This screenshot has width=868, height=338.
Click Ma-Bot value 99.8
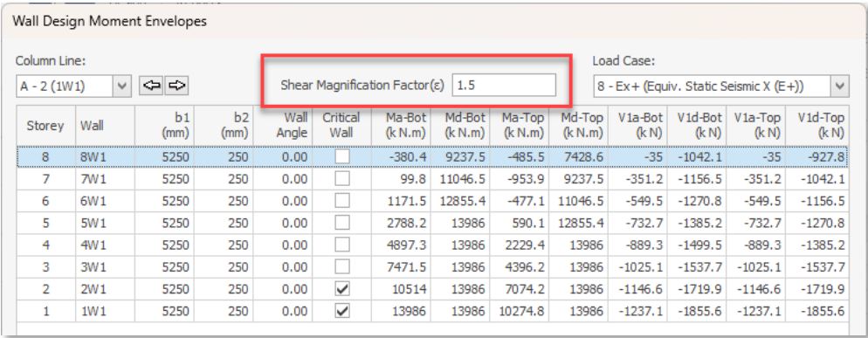(x=414, y=179)
